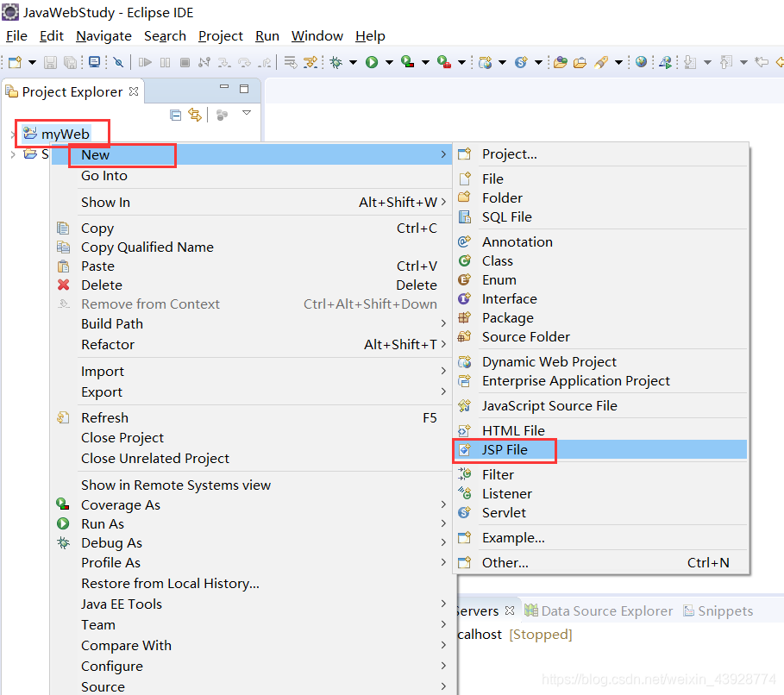Click the Open Type folder icon

pyautogui.click(x=561, y=62)
